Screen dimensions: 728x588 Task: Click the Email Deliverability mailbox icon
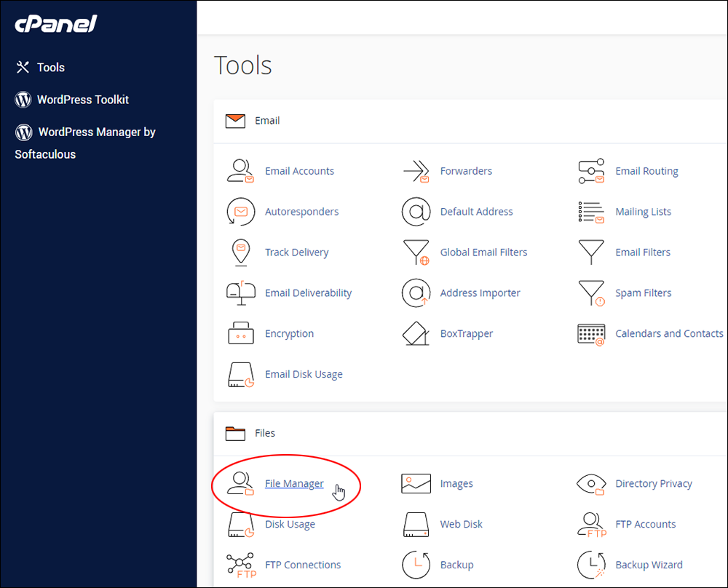240,293
